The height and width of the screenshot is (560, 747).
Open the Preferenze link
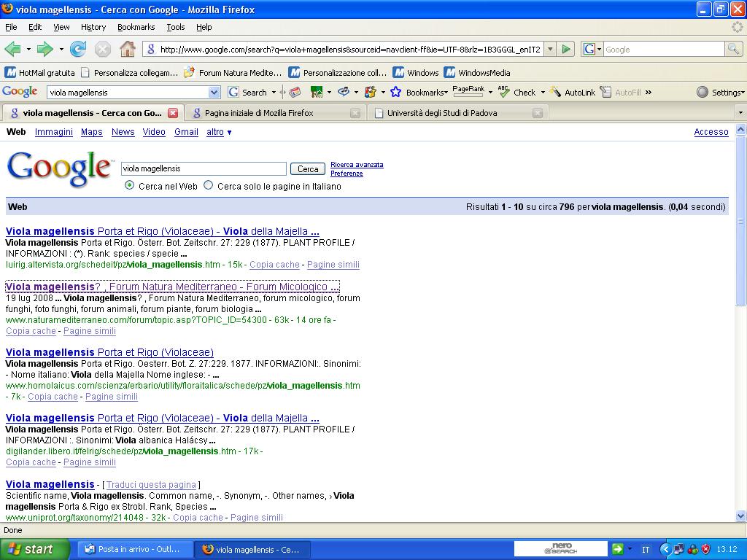click(x=347, y=174)
